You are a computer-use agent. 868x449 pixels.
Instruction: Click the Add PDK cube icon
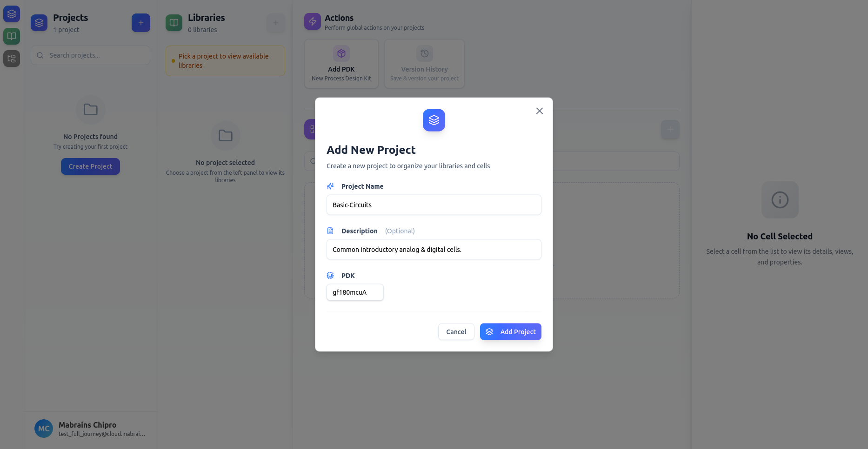pos(341,53)
